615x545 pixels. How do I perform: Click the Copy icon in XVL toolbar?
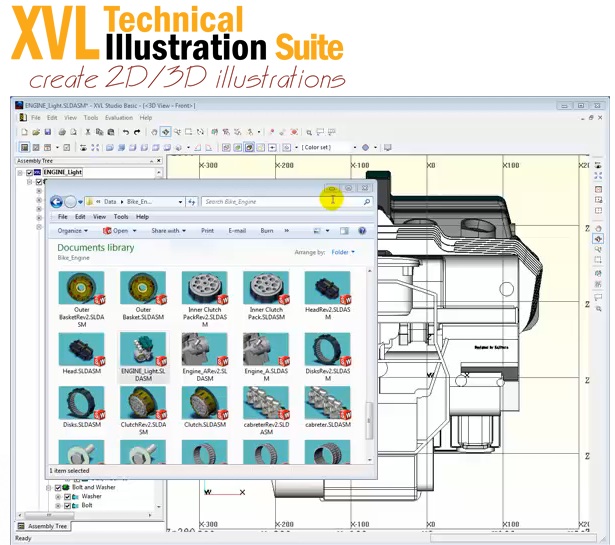pos(99,133)
